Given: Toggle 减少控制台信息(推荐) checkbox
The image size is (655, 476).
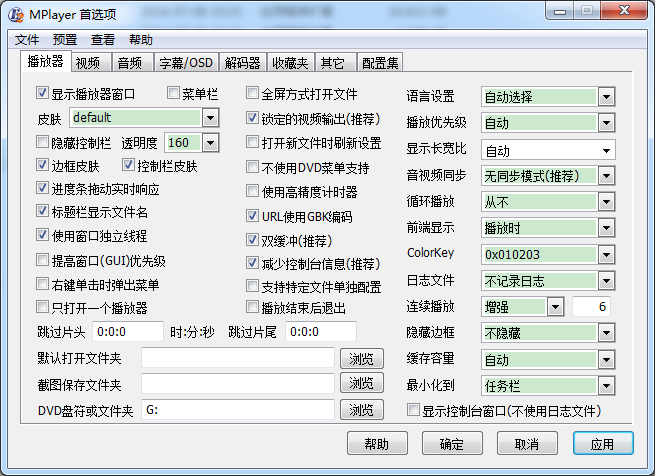Looking at the screenshot, I should click(252, 263).
